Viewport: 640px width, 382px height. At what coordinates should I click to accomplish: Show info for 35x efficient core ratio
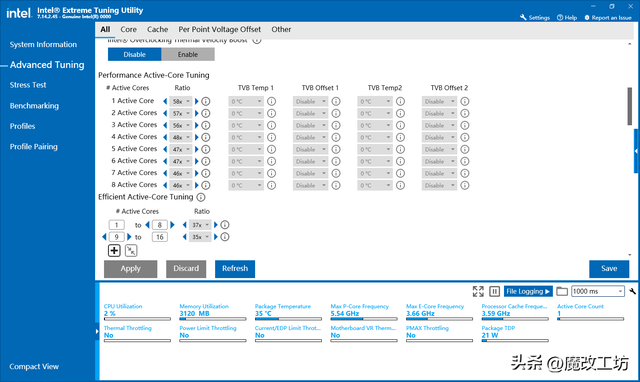(224, 237)
